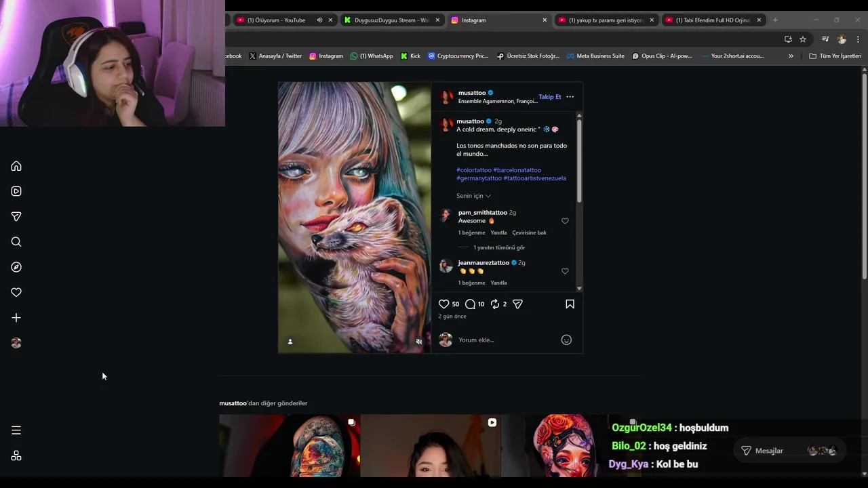The height and width of the screenshot is (488, 868).
Task: Mute the Ölüyorum YouTube tab audio
Action: pos(319,20)
